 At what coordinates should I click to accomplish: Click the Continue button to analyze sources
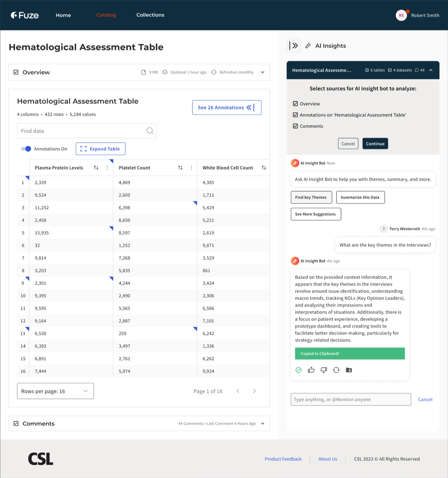(x=375, y=144)
